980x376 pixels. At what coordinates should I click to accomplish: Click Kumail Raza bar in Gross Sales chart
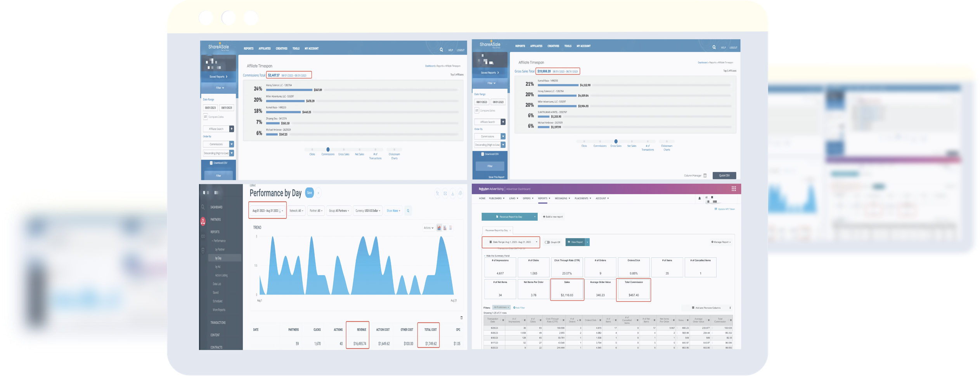pyautogui.click(x=558, y=85)
